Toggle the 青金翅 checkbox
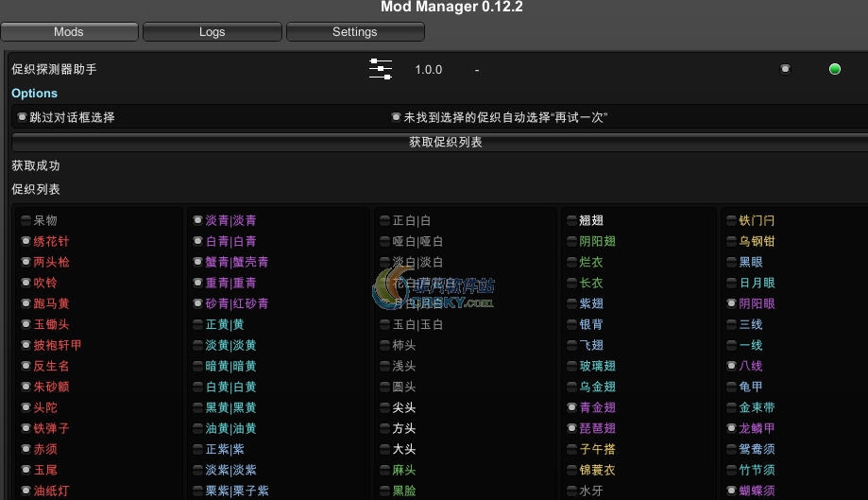 tap(571, 407)
